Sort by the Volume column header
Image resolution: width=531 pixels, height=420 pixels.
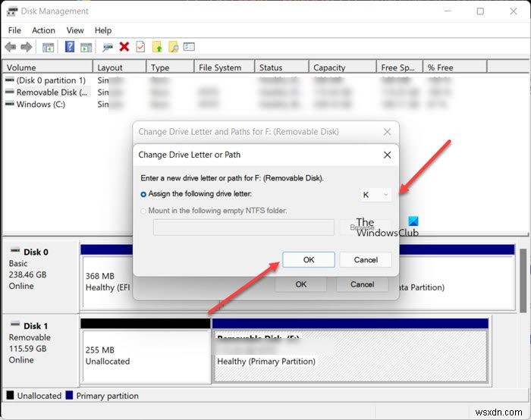pyautogui.click(x=47, y=67)
